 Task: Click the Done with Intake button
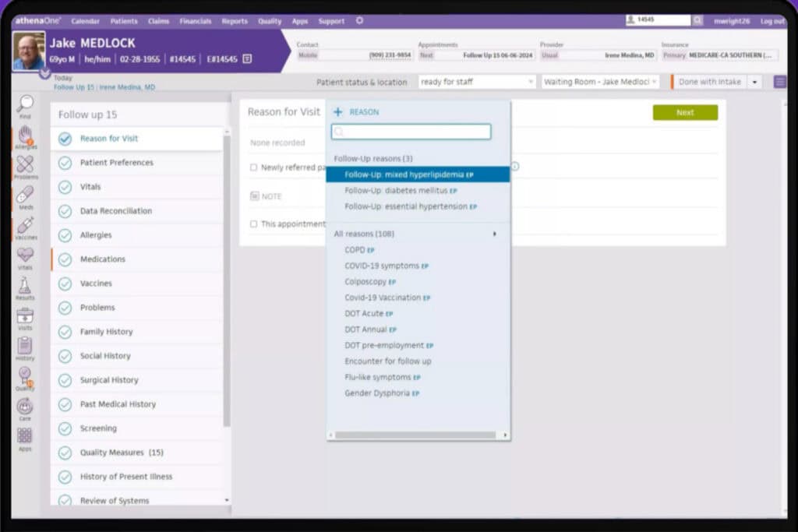click(709, 82)
